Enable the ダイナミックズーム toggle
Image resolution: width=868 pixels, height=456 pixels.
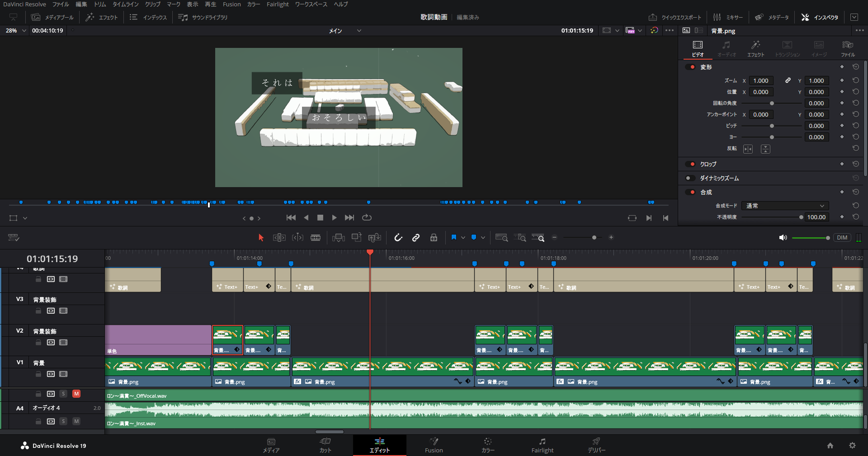point(690,178)
